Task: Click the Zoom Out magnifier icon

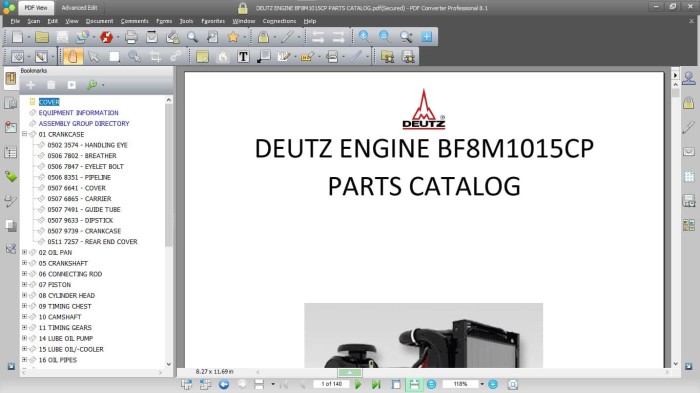Action: pyautogui.click(x=385, y=37)
